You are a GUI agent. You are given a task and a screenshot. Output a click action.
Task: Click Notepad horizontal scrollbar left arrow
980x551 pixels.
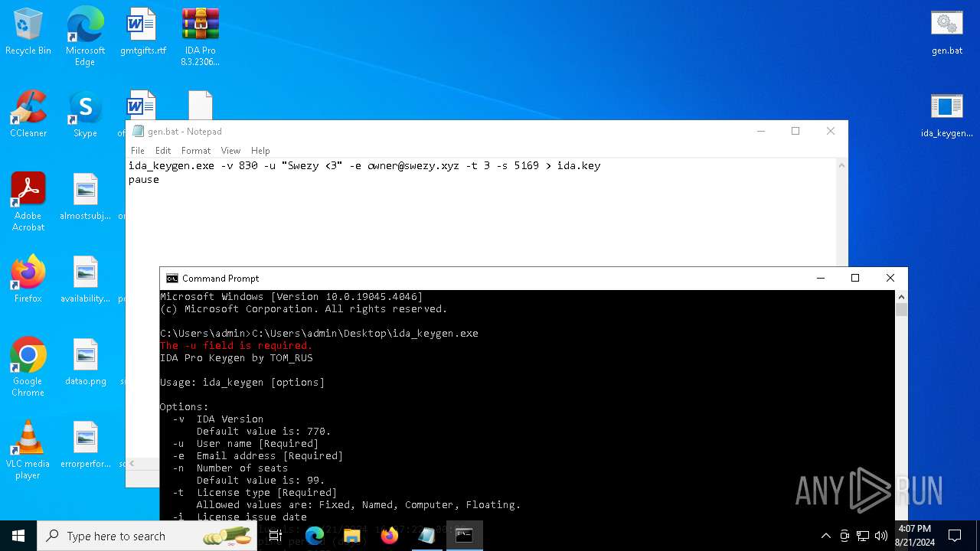pyautogui.click(x=132, y=464)
